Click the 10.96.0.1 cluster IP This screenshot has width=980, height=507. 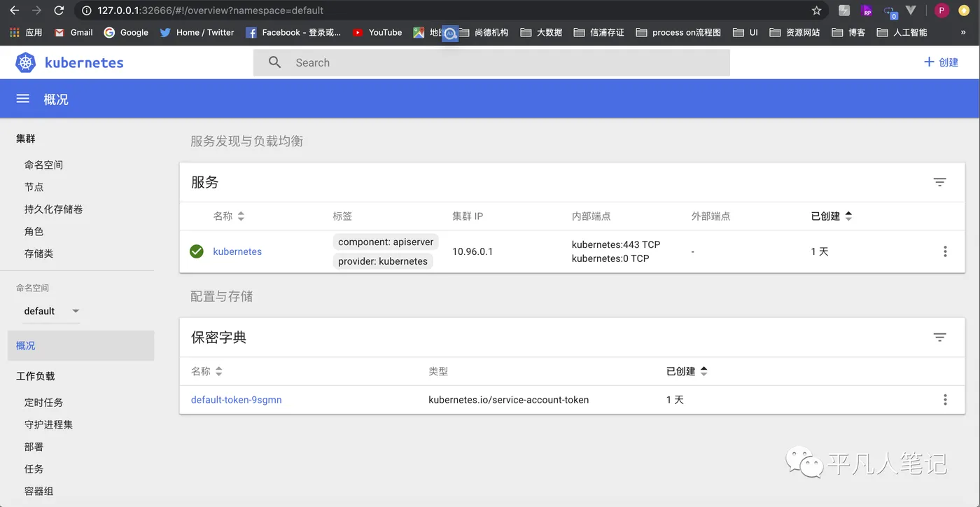472,251
